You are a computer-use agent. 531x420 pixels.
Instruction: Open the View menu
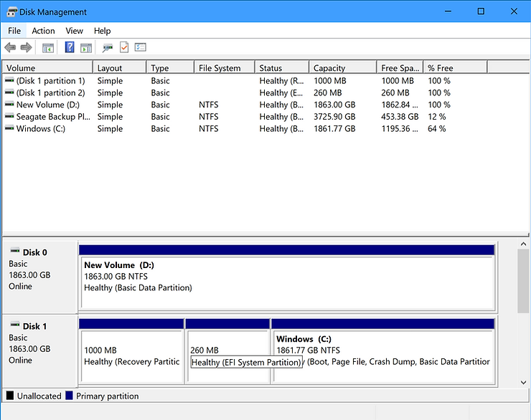(75, 31)
